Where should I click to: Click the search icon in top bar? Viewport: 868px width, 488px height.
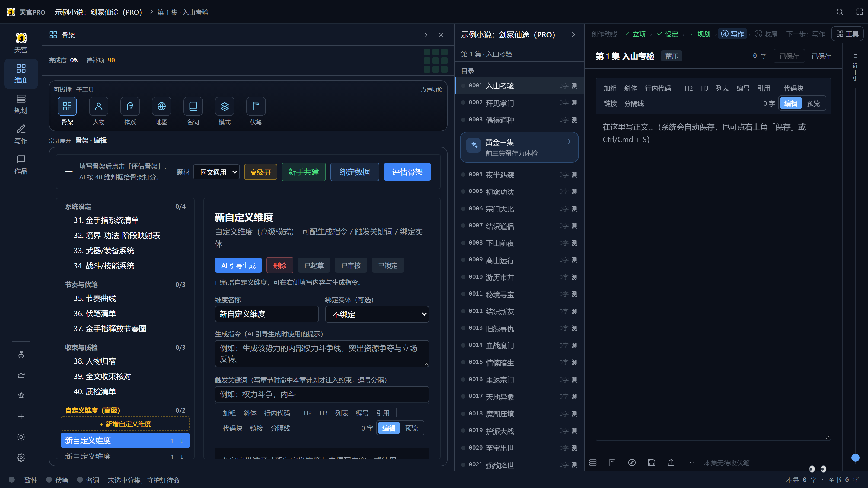tap(840, 12)
